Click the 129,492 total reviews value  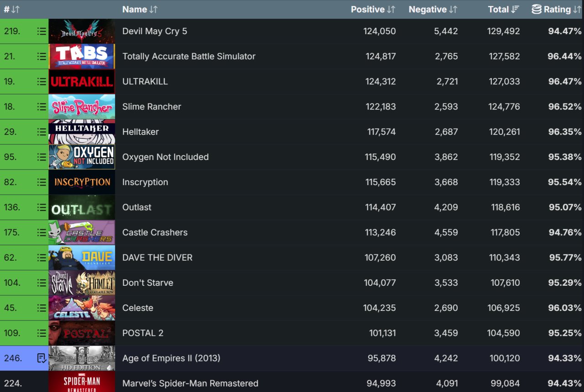[x=504, y=31]
